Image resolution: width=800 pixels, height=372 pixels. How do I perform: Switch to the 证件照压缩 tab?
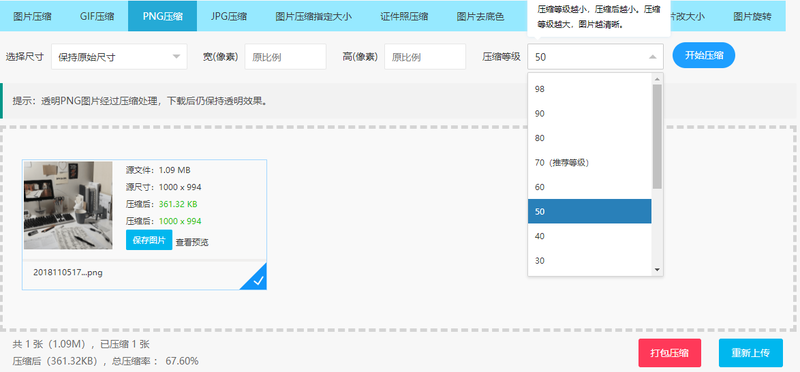pyautogui.click(x=404, y=16)
